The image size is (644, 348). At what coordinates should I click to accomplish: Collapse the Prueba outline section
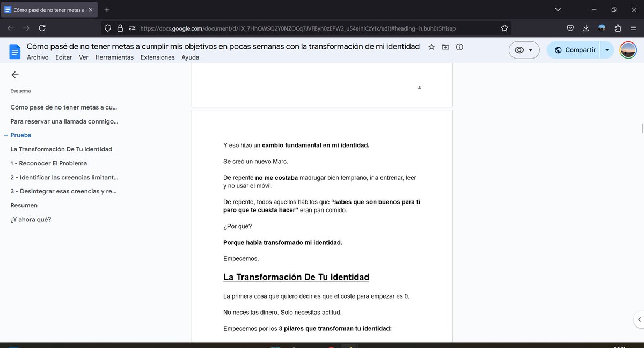5,135
